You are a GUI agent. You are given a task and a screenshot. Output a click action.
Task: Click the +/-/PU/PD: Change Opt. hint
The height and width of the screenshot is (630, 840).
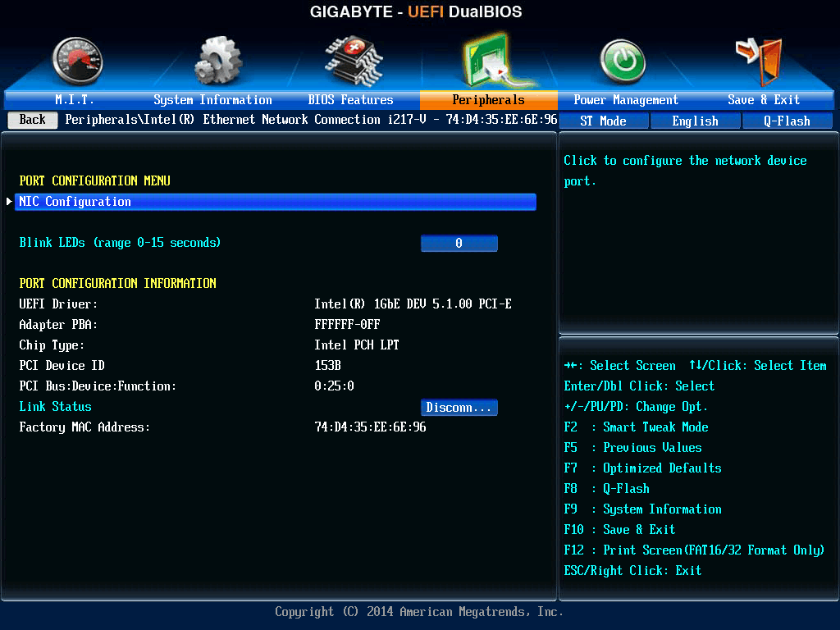point(636,407)
